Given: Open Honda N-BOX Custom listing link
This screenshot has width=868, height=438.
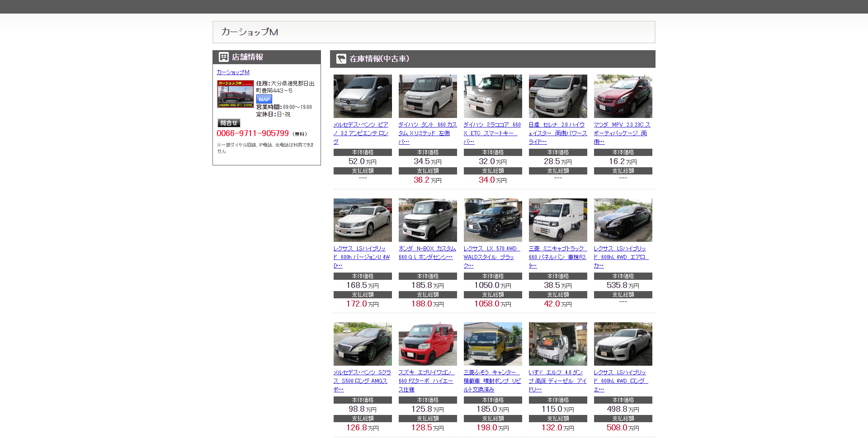Looking at the screenshot, I should pyautogui.click(x=427, y=253).
